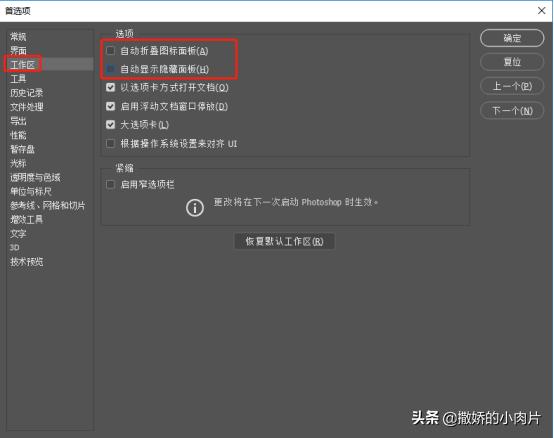Click the 复位 button

[512, 62]
